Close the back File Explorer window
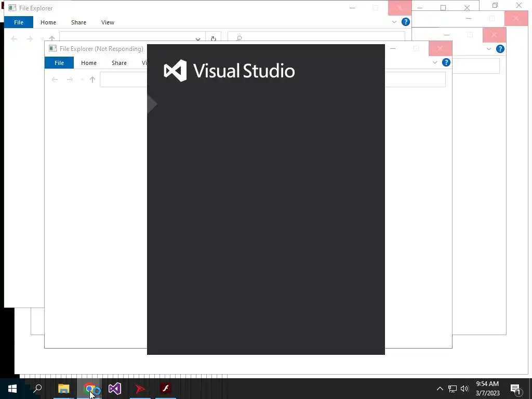This screenshot has width=532, height=399. click(x=400, y=8)
